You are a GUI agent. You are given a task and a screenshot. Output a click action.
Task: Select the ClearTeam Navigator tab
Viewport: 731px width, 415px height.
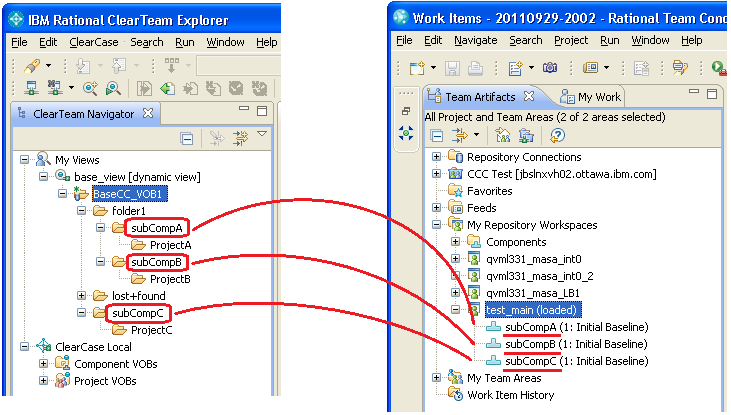(83, 114)
